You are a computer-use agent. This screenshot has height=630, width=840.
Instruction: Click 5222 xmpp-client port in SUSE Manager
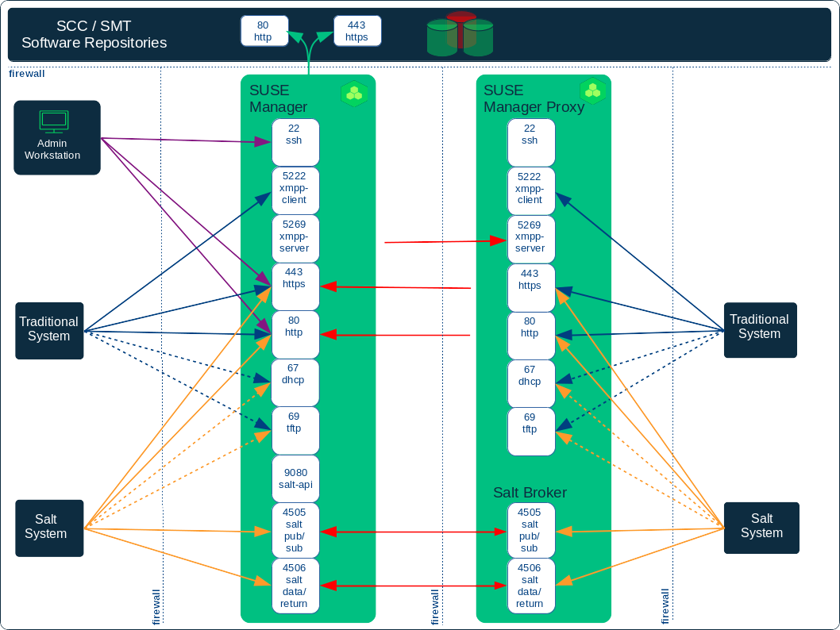(295, 190)
